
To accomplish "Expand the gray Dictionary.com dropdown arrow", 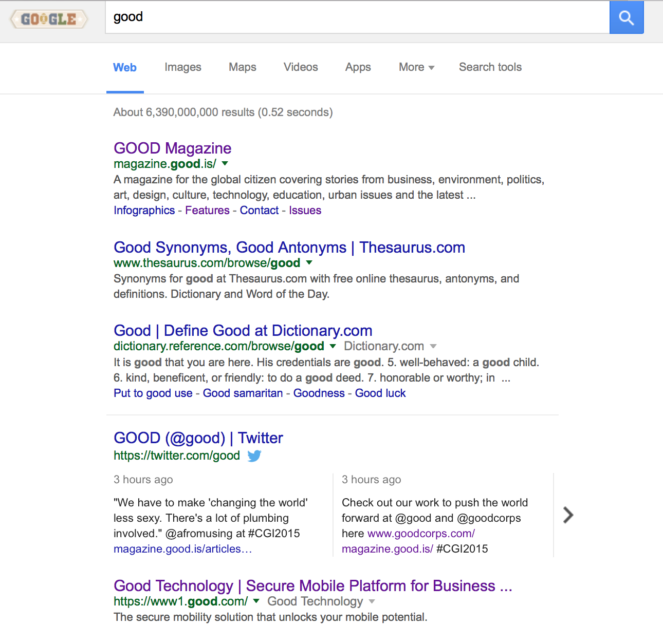I will click(x=433, y=347).
